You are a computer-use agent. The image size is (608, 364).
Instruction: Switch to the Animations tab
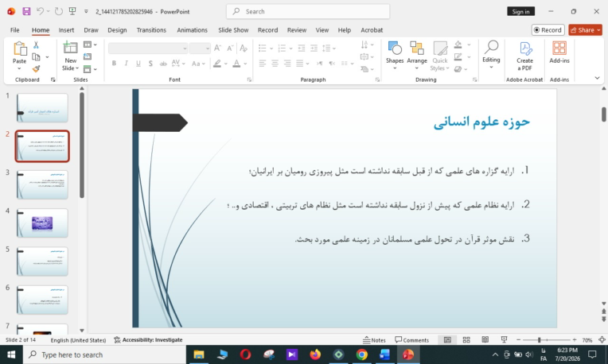pyautogui.click(x=192, y=30)
